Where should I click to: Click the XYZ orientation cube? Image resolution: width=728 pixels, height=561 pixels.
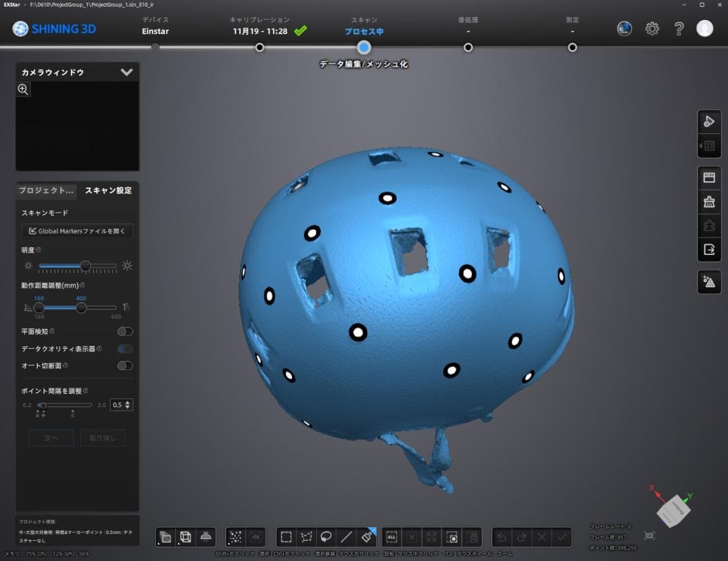[674, 508]
